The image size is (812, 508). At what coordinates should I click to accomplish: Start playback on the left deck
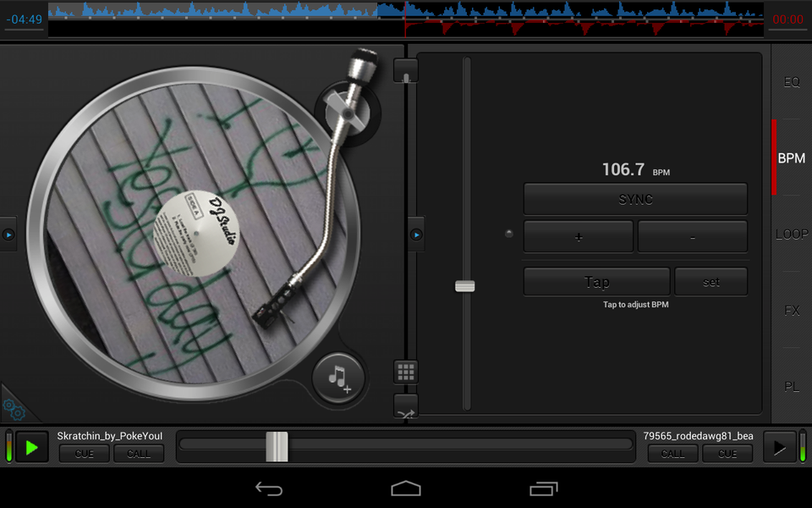point(31,446)
